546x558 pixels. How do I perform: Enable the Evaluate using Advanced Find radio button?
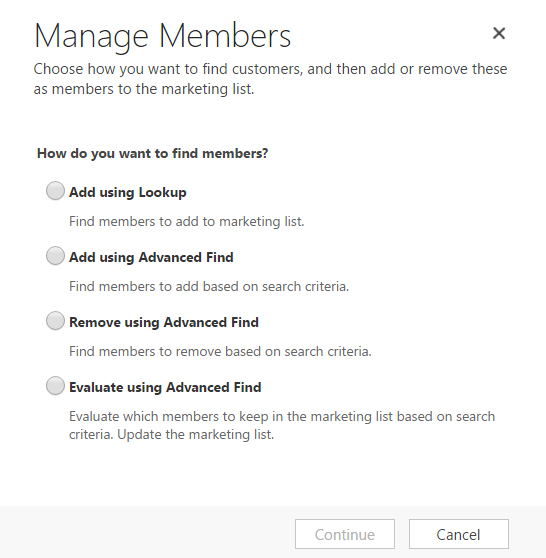(55, 386)
